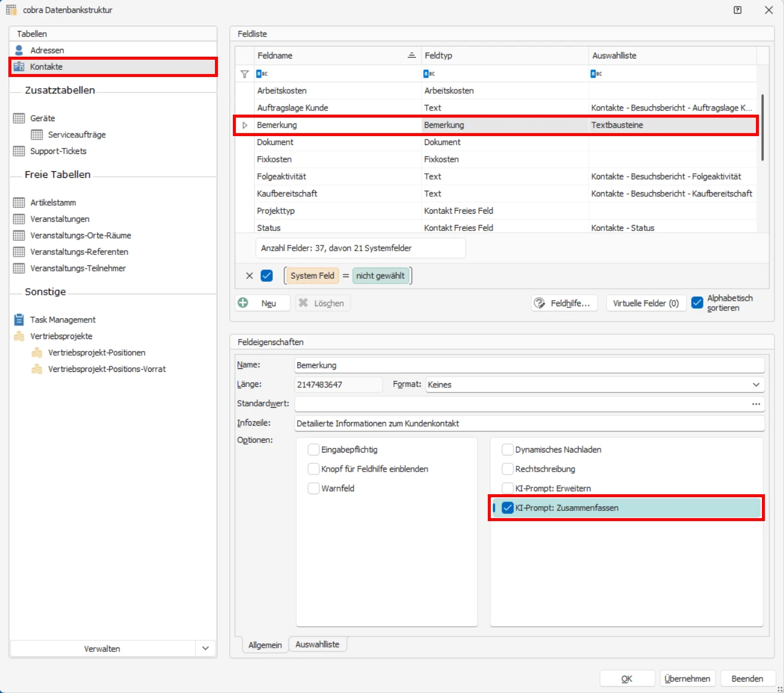Viewport: 784px width, 693px height.
Task: Click the Geräte table grid icon
Action: pos(19,118)
